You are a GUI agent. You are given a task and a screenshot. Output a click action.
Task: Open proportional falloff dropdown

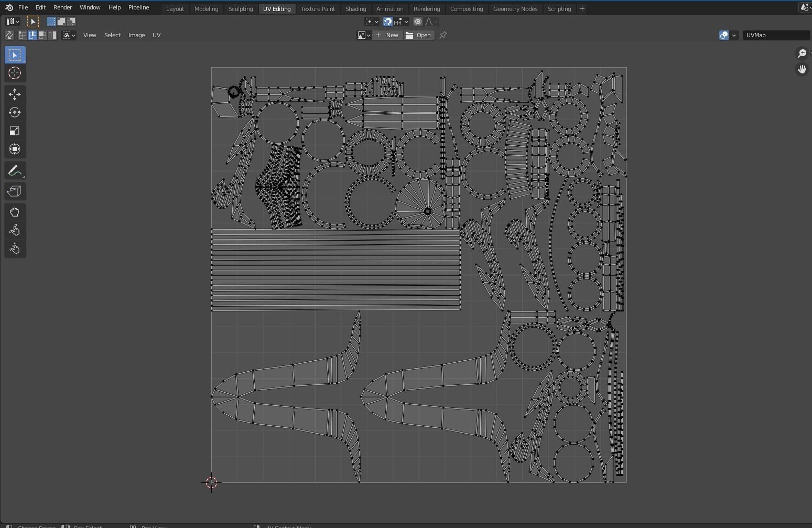pos(432,21)
